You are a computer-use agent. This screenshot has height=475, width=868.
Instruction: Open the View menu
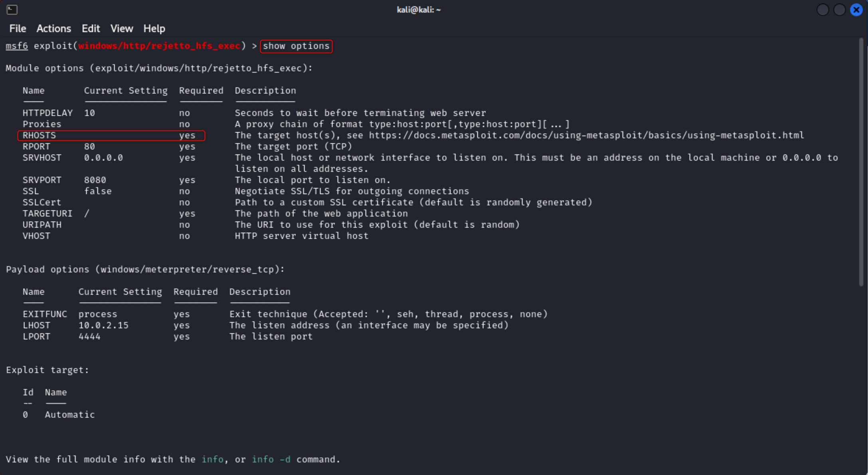(x=121, y=28)
